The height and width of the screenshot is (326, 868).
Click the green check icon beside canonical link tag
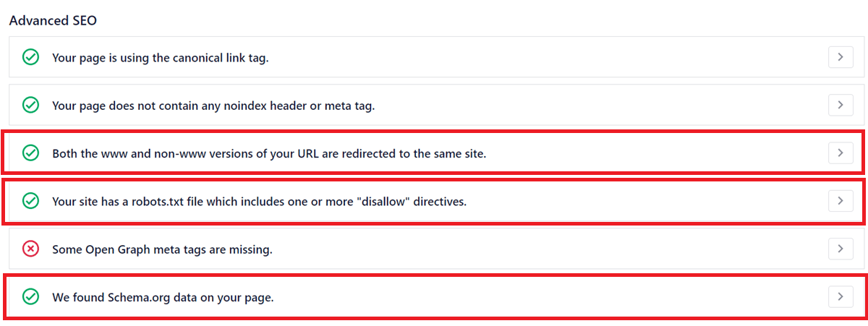[30, 57]
